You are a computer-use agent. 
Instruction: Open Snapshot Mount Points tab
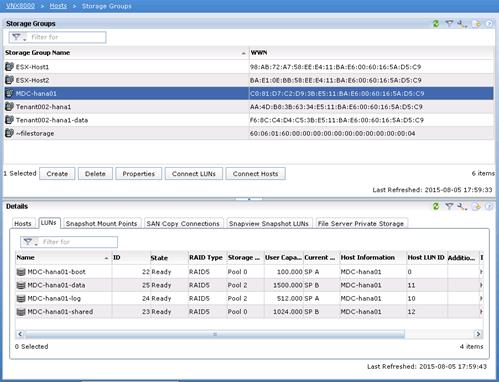101,224
